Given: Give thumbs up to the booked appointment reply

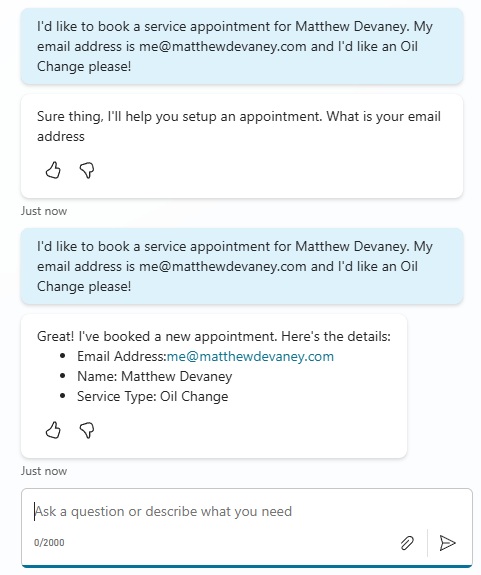Looking at the screenshot, I should coord(53,430).
